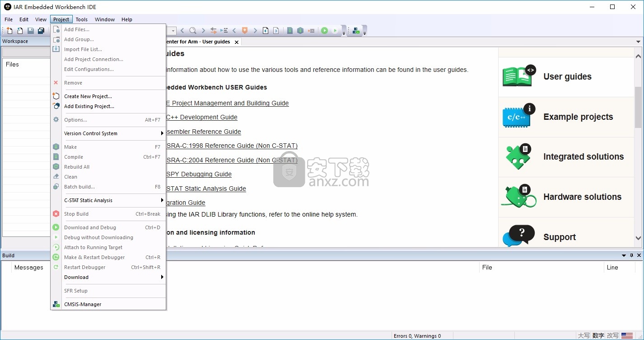The height and width of the screenshot is (340, 644).
Task: Click the Line column header in Build
Action: pyautogui.click(x=612, y=267)
